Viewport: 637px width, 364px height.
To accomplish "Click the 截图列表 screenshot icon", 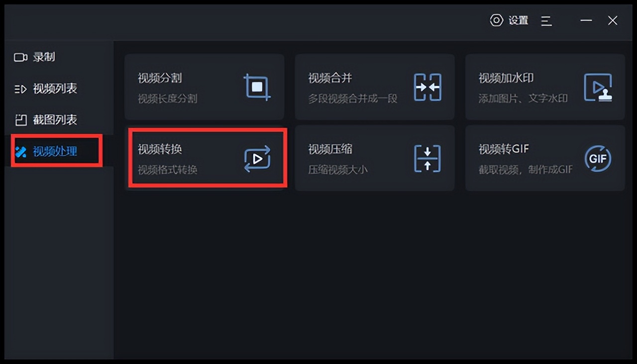I will pos(20,120).
